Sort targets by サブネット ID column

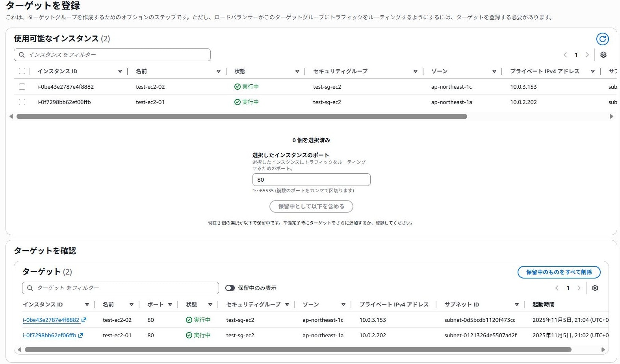coord(516,305)
